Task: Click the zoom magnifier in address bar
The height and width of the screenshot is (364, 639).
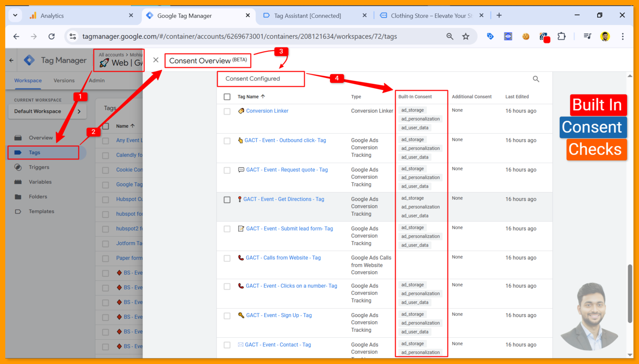Action: click(450, 36)
